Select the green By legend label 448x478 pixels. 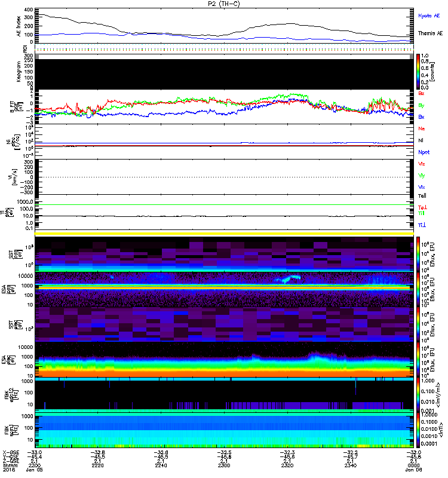tap(421, 106)
